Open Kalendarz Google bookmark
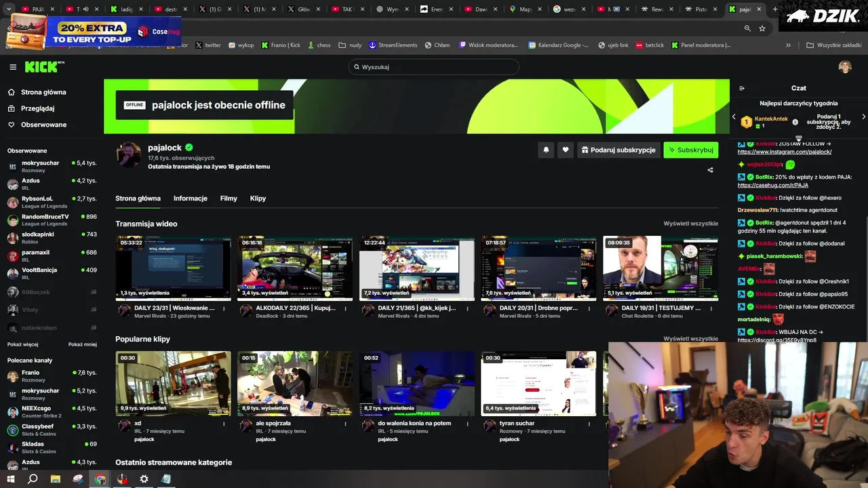This screenshot has height=488, width=868. pos(558,45)
